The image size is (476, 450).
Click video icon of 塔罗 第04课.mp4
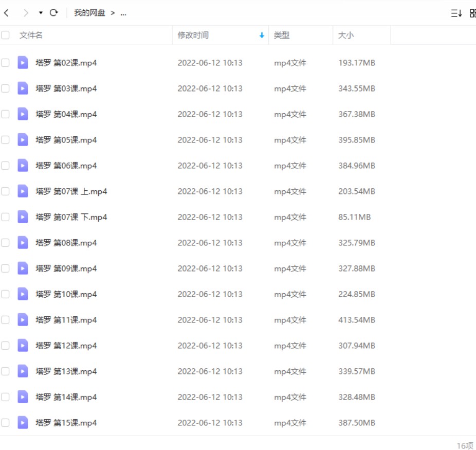(23, 114)
